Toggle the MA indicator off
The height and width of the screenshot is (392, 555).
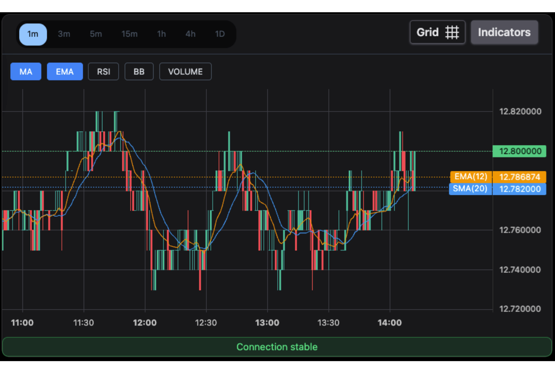[x=26, y=72]
